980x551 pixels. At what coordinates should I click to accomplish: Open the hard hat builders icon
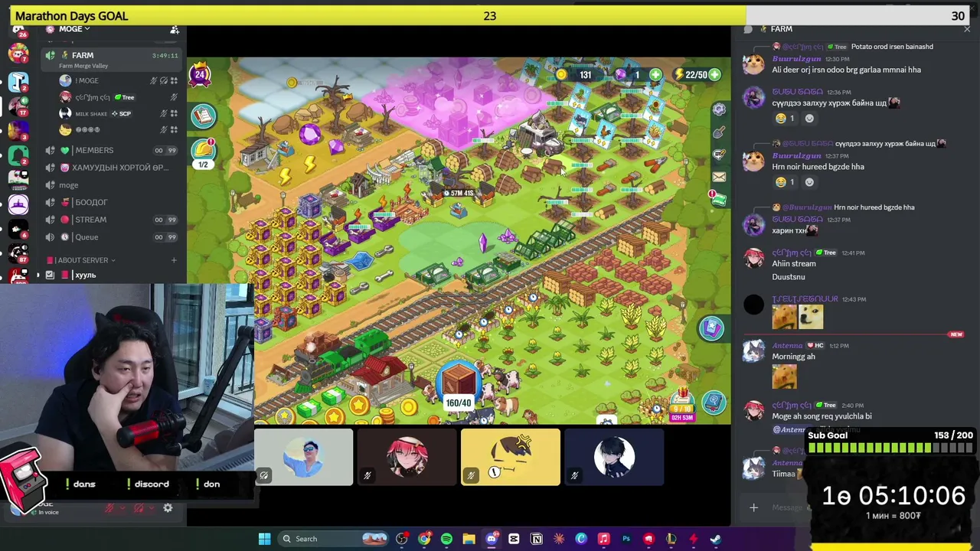204,149
